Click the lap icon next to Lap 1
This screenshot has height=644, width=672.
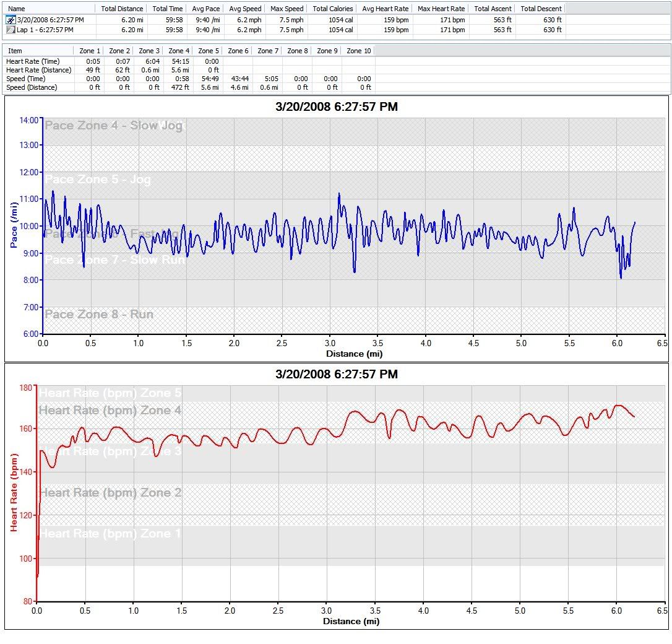(11, 29)
